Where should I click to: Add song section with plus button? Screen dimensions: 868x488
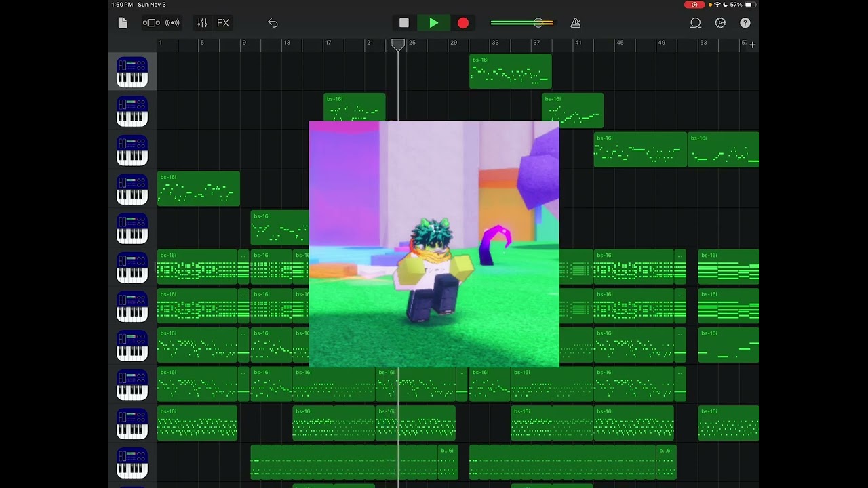tap(752, 45)
